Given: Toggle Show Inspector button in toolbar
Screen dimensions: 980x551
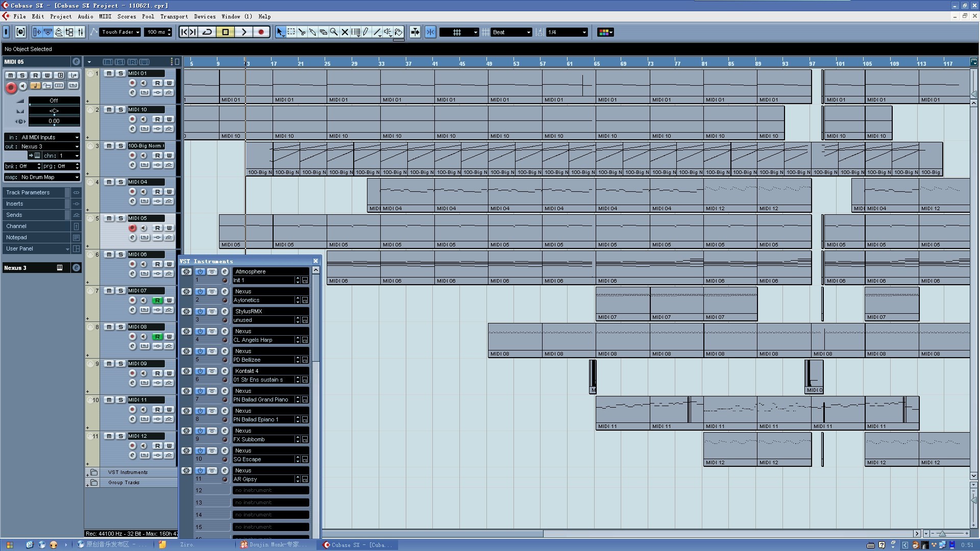Looking at the screenshot, I should click(x=37, y=32).
